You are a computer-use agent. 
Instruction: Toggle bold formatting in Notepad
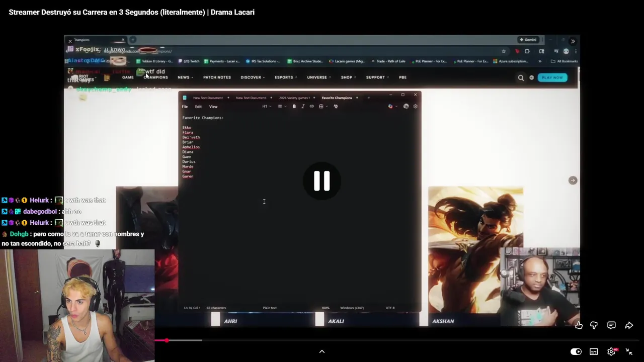pyautogui.click(x=294, y=107)
